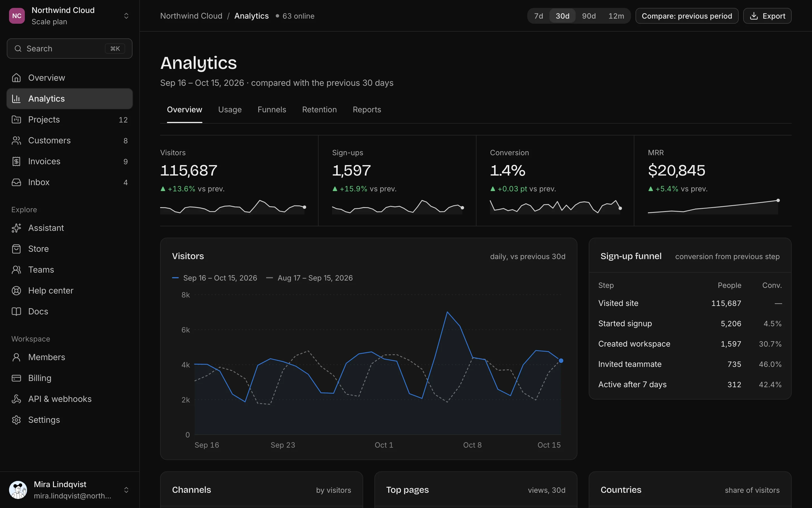Focus the Search input field
The image size is (812, 508).
click(69, 48)
